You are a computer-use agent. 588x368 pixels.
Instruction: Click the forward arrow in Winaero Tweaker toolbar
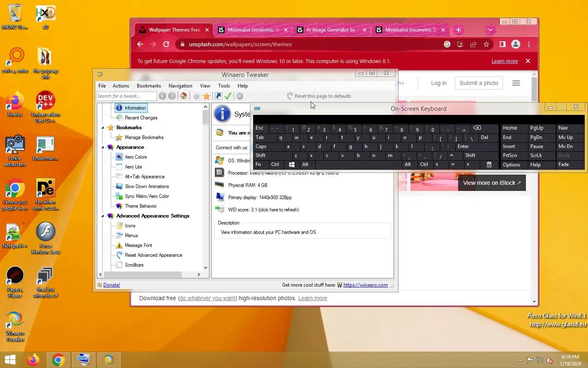coord(172,96)
